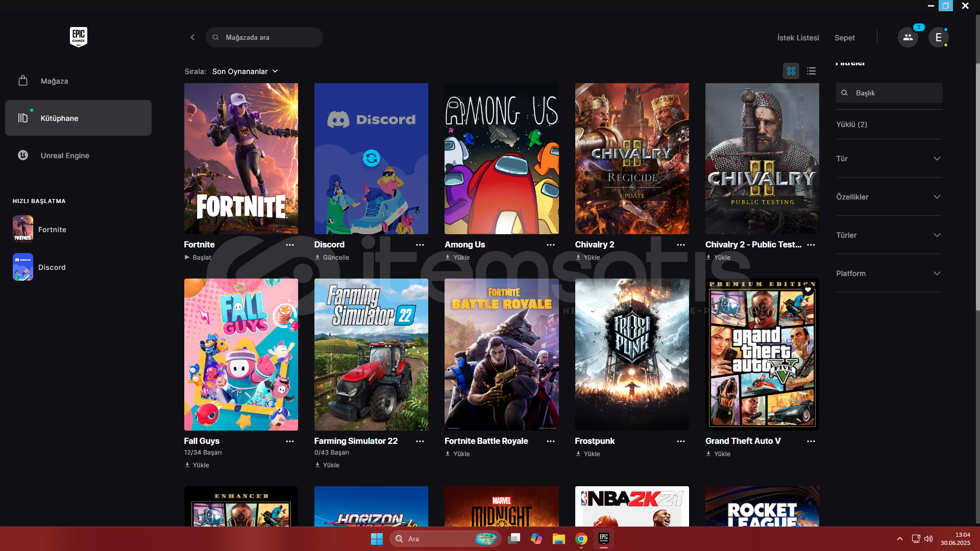Expand the Türler filter

[x=889, y=235]
